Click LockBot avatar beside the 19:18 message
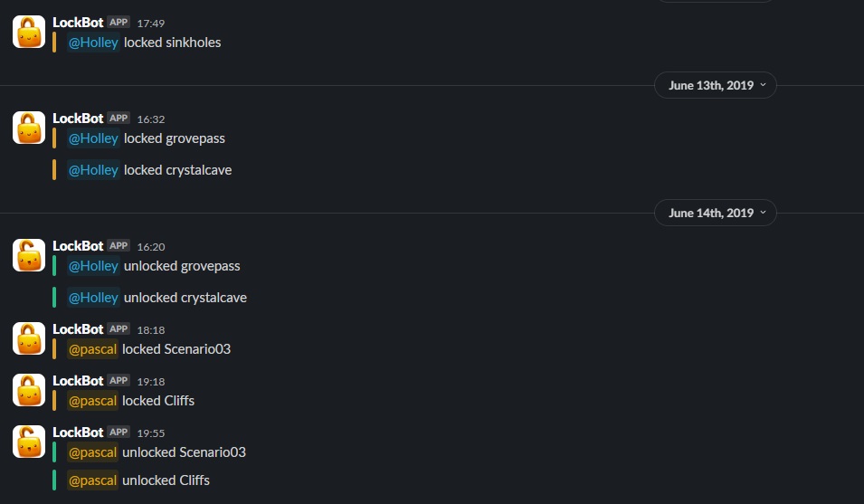Screen dimensions: 864x504 tap(29, 390)
